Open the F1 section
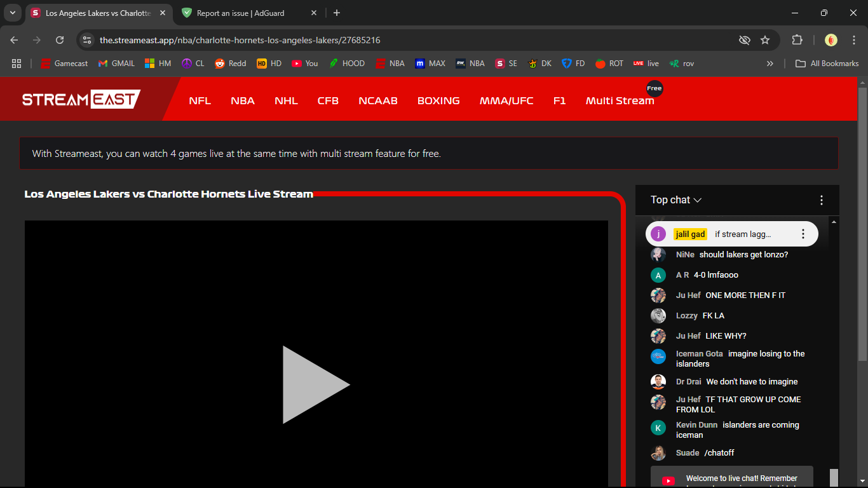 (x=559, y=100)
